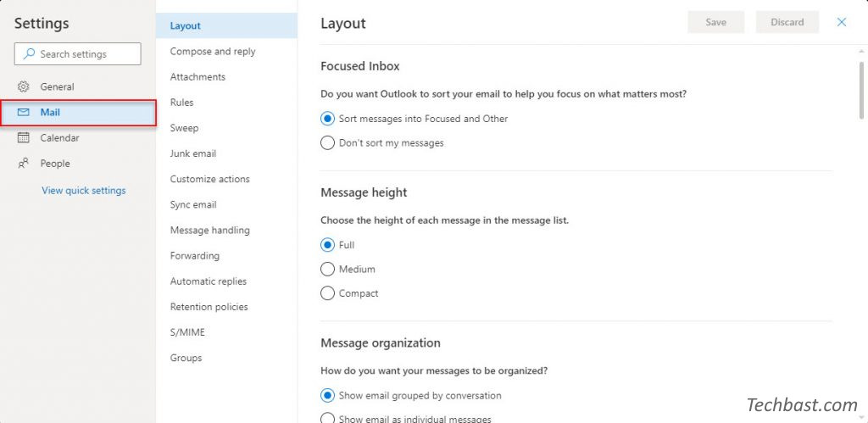Select Compact message height option

click(350, 293)
